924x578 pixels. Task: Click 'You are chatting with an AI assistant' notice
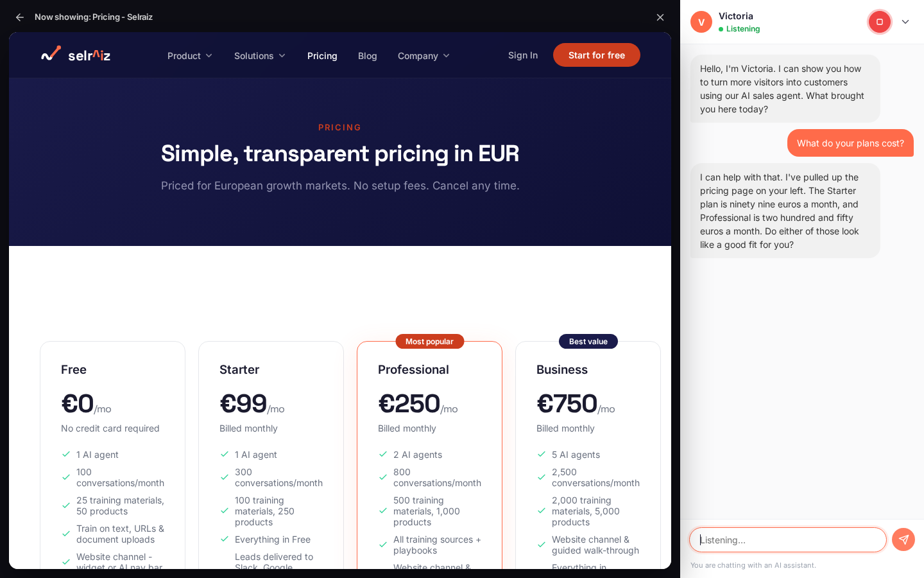point(753,565)
